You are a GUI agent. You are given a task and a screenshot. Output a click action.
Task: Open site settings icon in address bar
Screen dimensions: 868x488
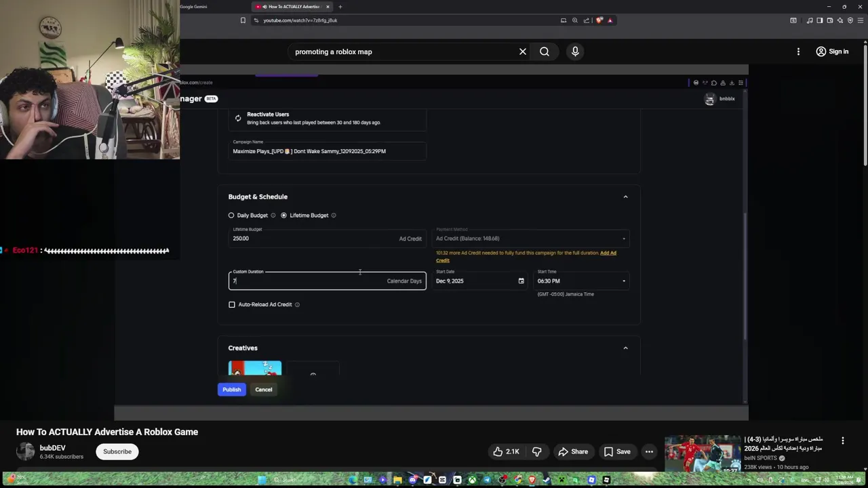(x=256, y=20)
